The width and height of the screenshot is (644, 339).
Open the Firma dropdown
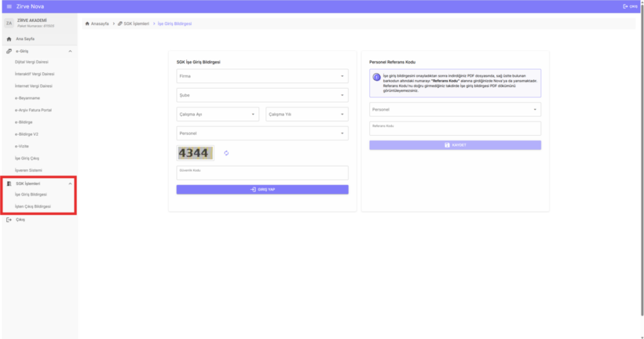coord(262,76)
